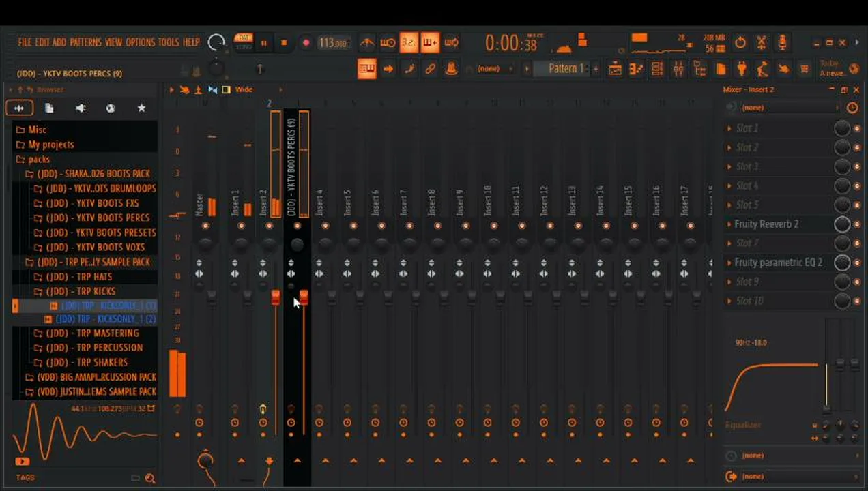Open the FILE menu

point(25,42)
